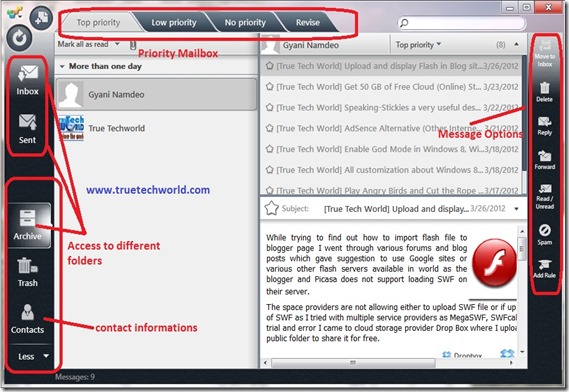The height and width of the screenshot is (392, 569).
Task: Open message 'AdSence Alternative'
Action: (392, 128)
